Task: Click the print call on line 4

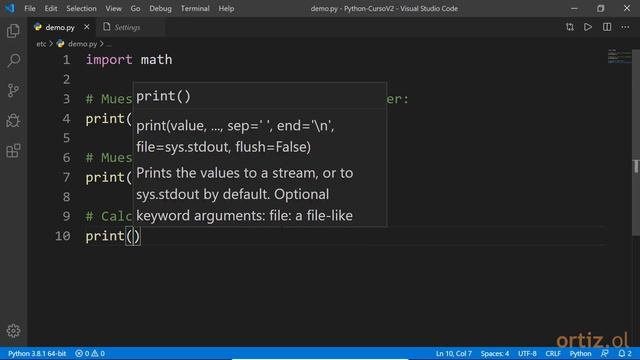Action: [x=109, y=119]
